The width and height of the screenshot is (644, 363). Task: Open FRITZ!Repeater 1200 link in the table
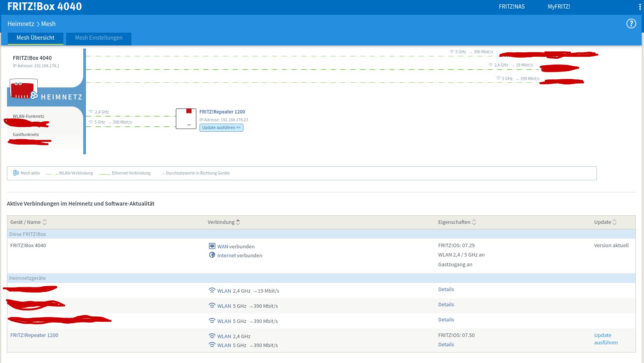tap(34, 335)
